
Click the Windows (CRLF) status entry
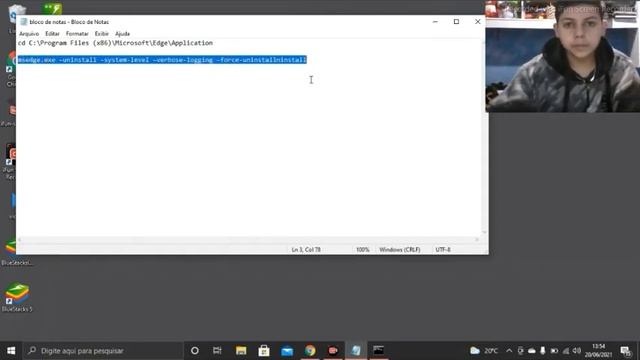point(400,250)
